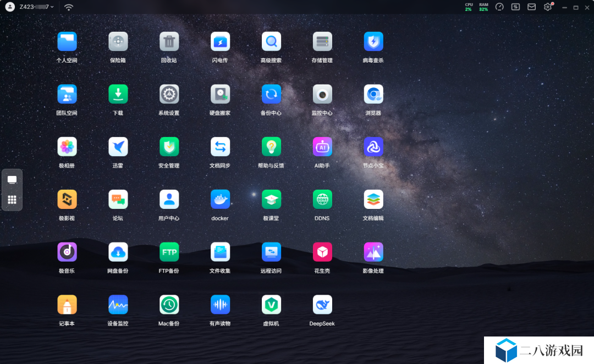Launch 远程访问 remote access

[x=271, y=252]
